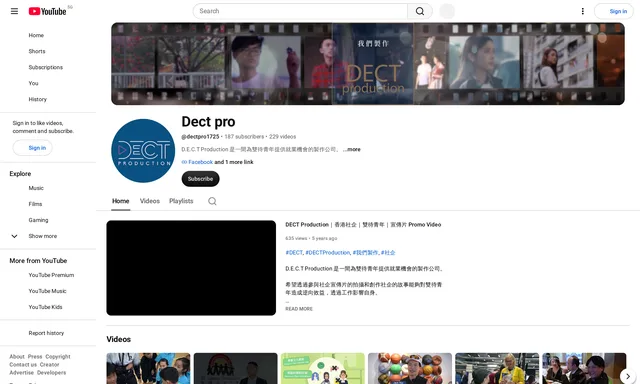Click Press footer link

(35, 357)
